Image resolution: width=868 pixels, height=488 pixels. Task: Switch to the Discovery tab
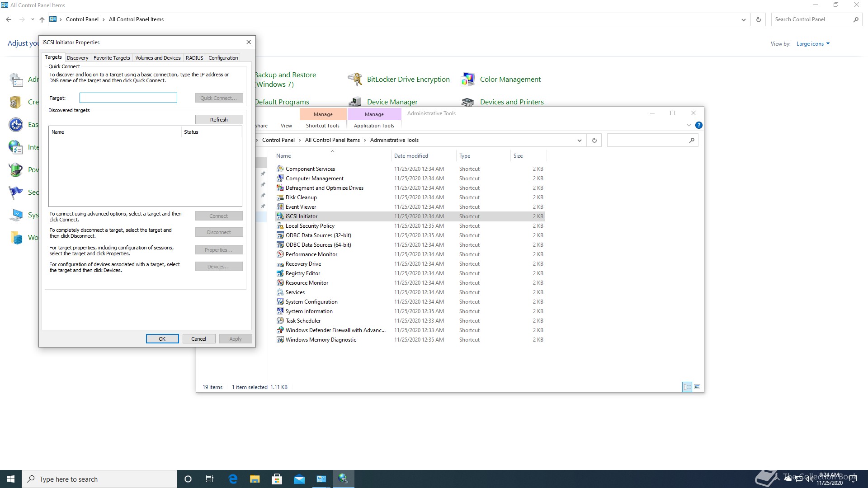(x=77, y=58)
